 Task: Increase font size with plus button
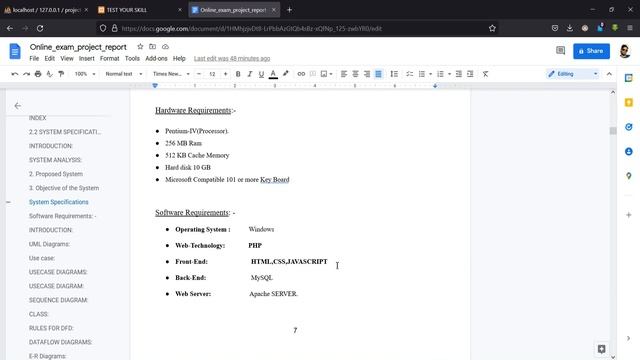(225, 74)
